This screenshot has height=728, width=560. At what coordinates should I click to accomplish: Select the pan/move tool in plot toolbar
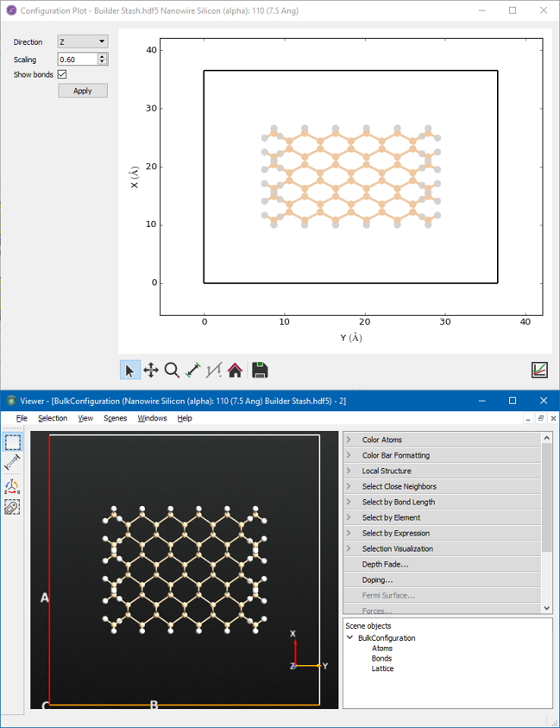(x=150, y=370)
